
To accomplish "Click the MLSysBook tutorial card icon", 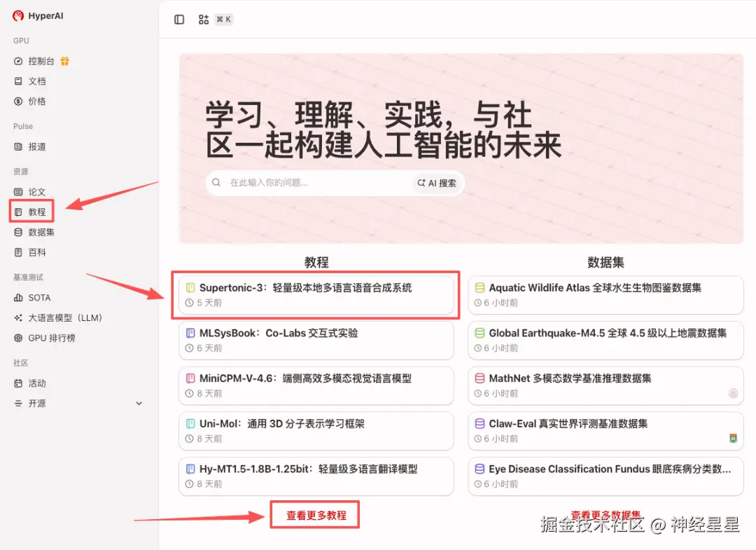I will click(x=190, y=334).
